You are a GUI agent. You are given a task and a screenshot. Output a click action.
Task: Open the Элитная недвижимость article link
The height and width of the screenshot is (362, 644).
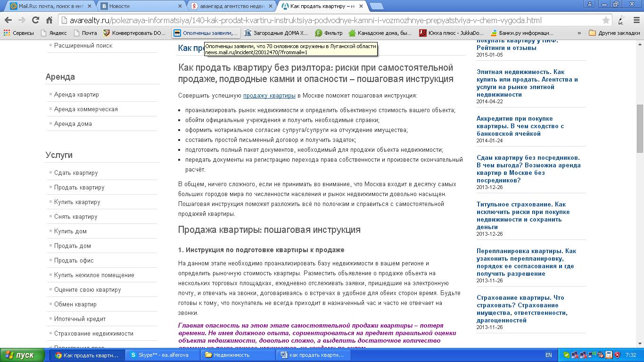[x=527, y=83]
